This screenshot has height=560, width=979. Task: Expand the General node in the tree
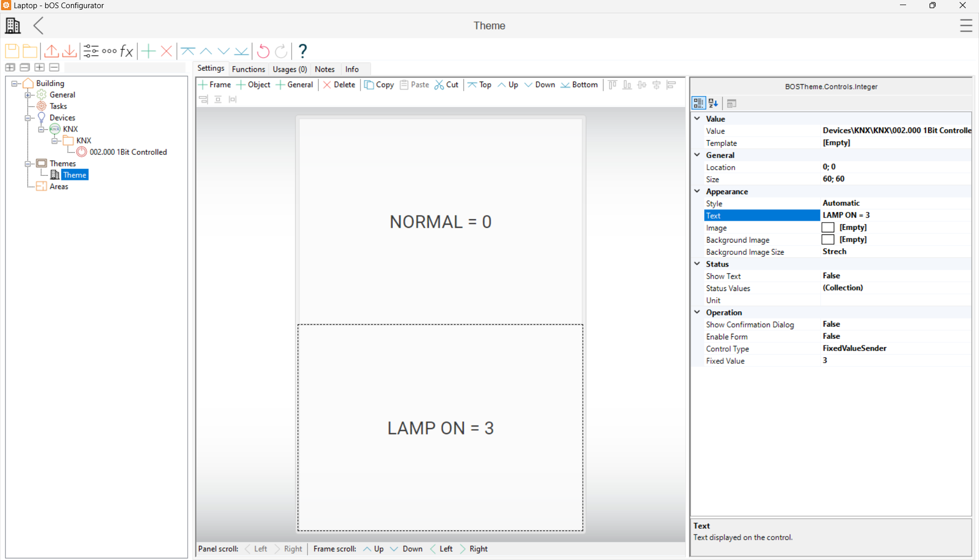coord(28,95)
